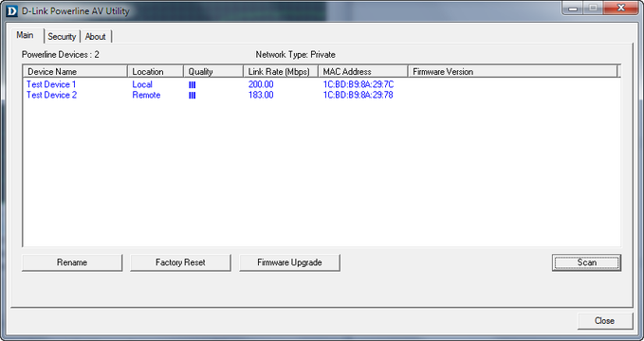Screen dimensions: 644x341
Task: Click the D-Link logo icon in title bar
Action: coord(12,10)
